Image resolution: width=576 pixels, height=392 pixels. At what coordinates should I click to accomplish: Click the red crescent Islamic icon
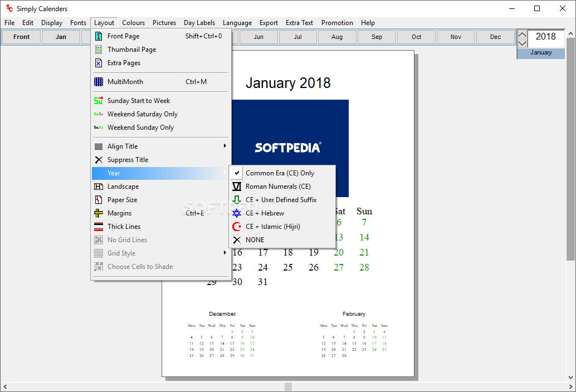click(x=237, y=227)
